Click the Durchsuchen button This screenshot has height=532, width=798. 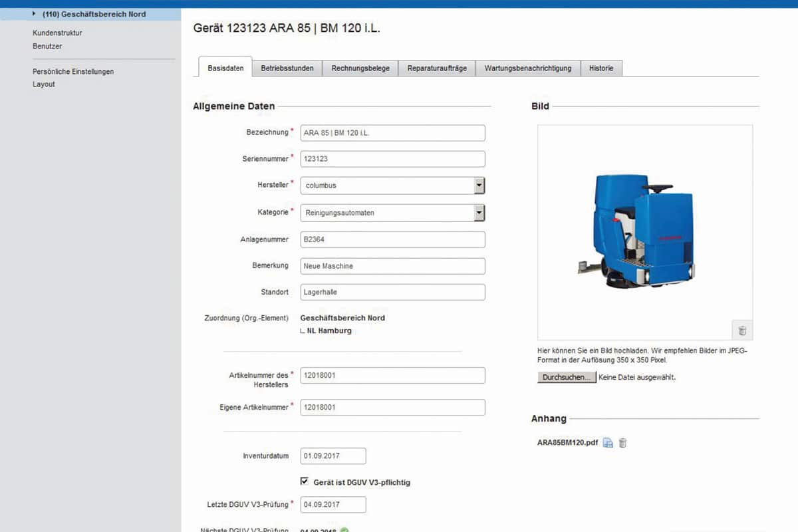click(567, 377)
